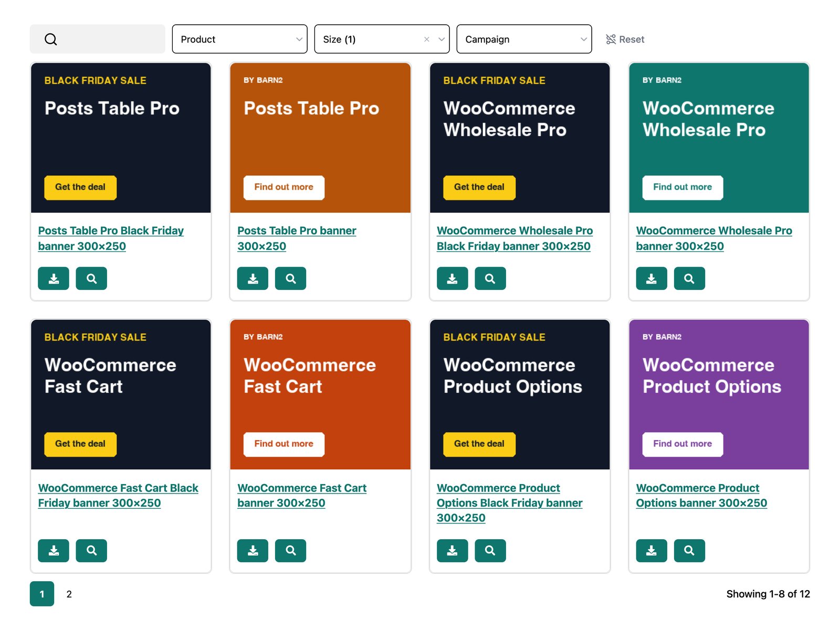The image size is (840, 630).
Task: Open WooCommerce Fast Cart Black Friday banner link
Action: coord(118,496)
